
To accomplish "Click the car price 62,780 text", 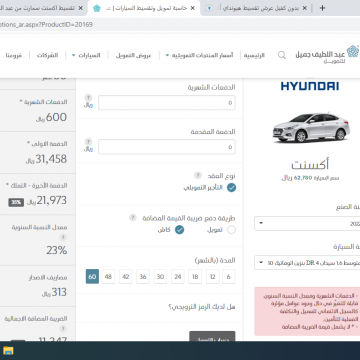I will 310,178.
